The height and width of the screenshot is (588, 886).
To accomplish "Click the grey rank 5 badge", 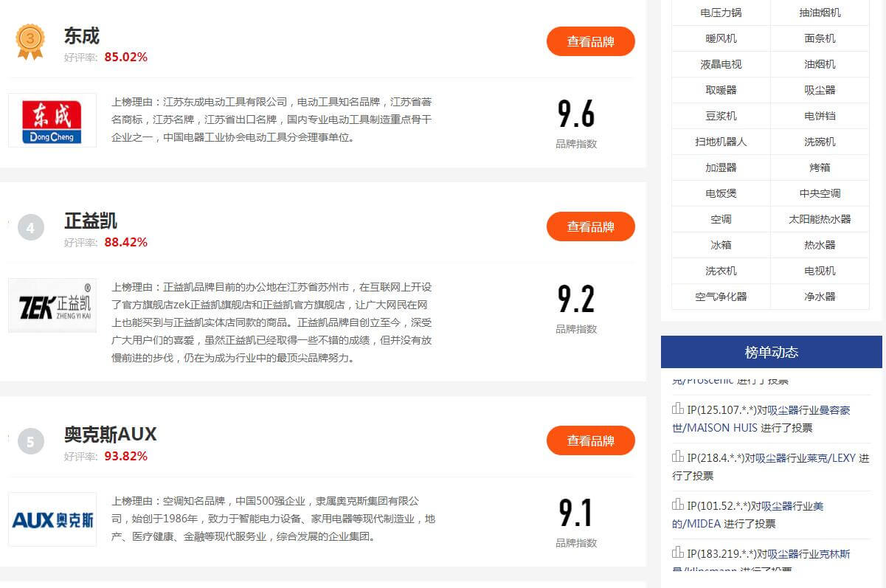I will tap(30, 442).
